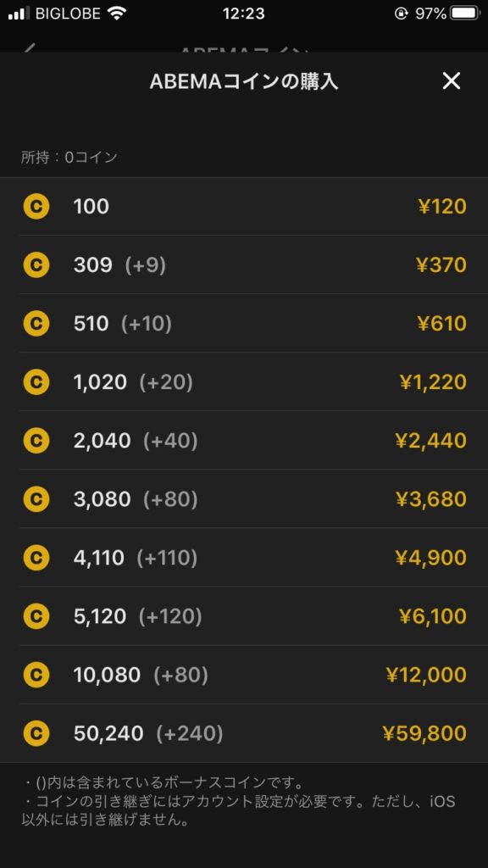488x868 pixels.
Task: Select the 4,110 coins (+110) row
Action: tap(244, 558)
